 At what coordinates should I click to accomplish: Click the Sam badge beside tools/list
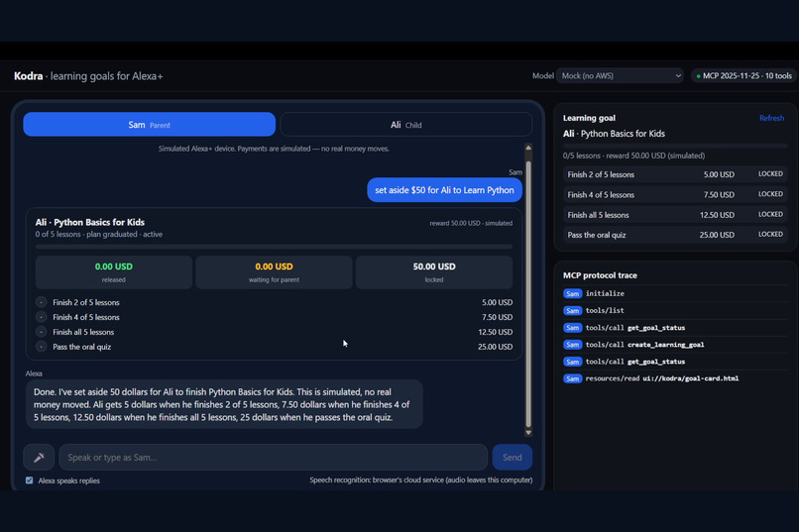(x=572, y=310)
